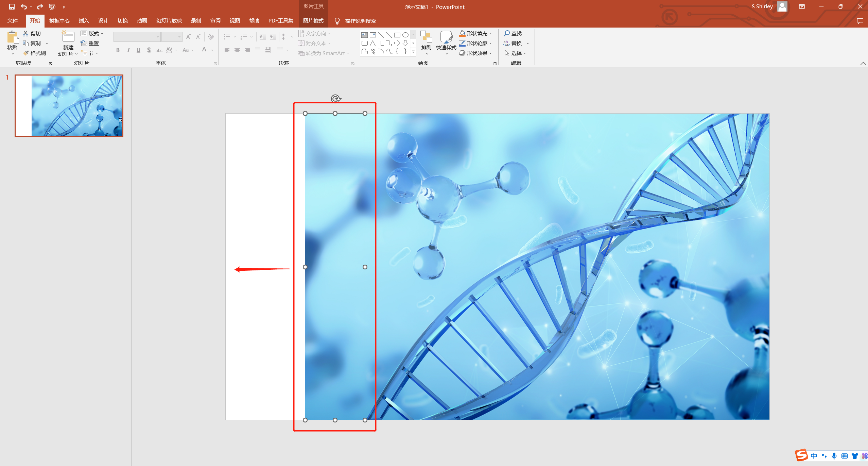Expand the full shapes gallery with the more arrow
The width and height of the screenshot is (868, 466).
pos(413,52)
